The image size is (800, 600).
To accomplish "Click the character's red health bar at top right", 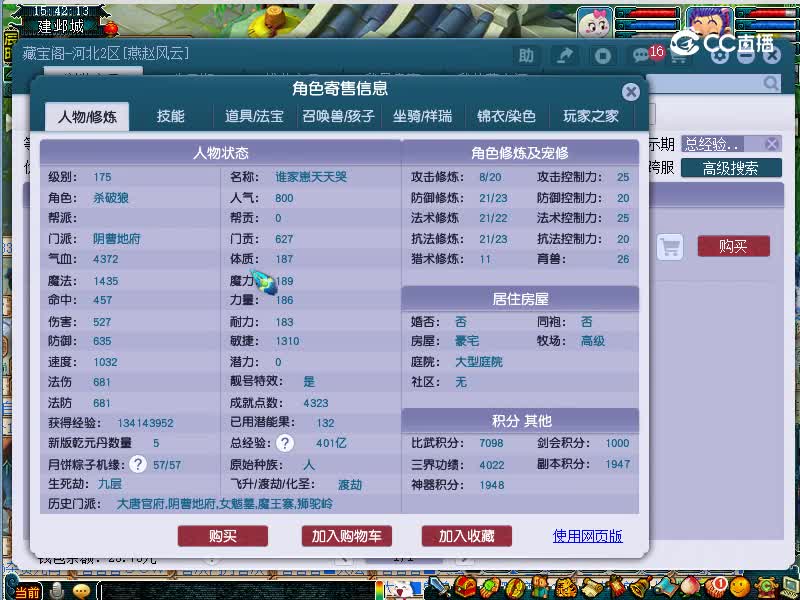I will click(767, 13).
